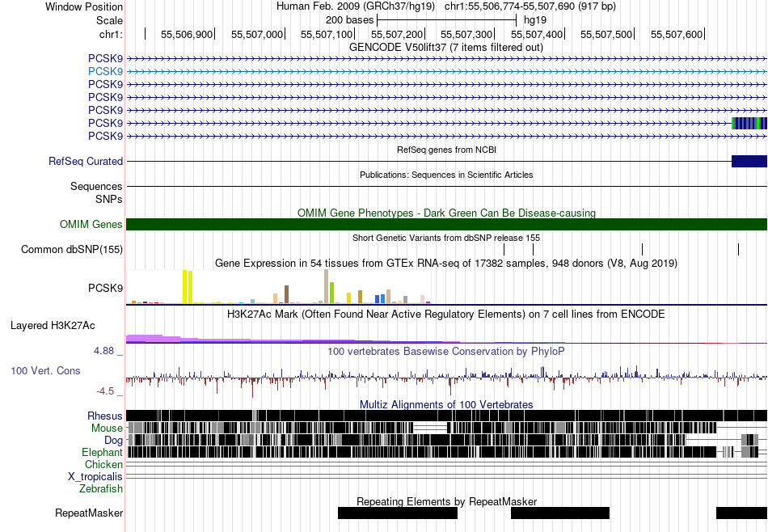Click the OMIM Genes label
Screen dimensions: 768x532
click(x=91, y=224)
